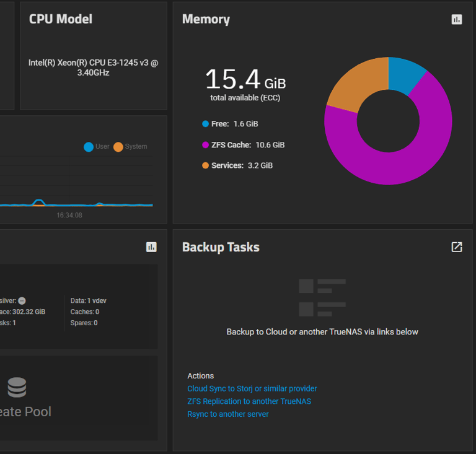Click orange Services legend dot
Image resolution: width=476 pixels, height=454 pixels.
206,165
